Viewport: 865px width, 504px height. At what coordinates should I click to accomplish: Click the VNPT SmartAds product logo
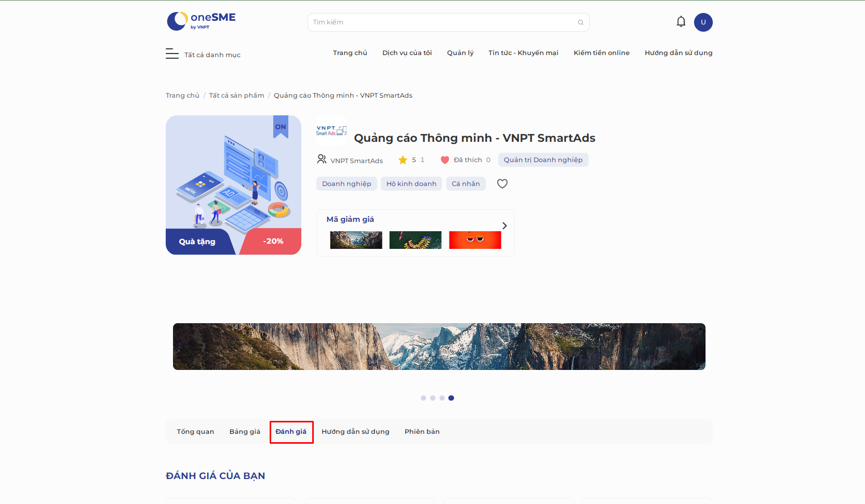pos(331,130)
